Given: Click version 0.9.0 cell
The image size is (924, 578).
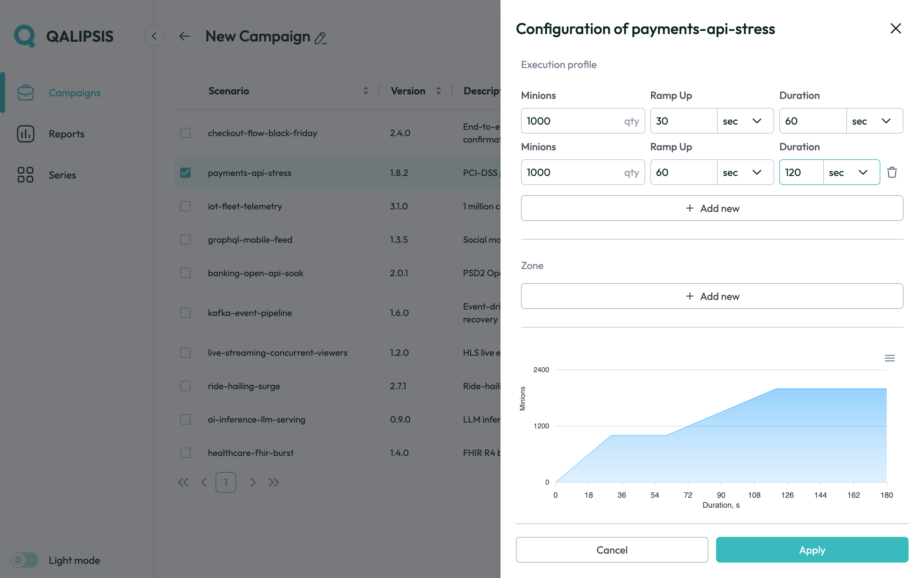Looking at the screenshot, I should (x=400, y=419).
